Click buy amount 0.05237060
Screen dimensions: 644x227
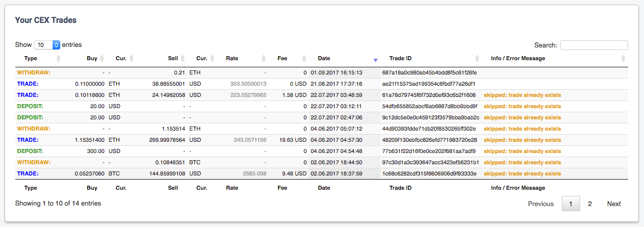90,173
